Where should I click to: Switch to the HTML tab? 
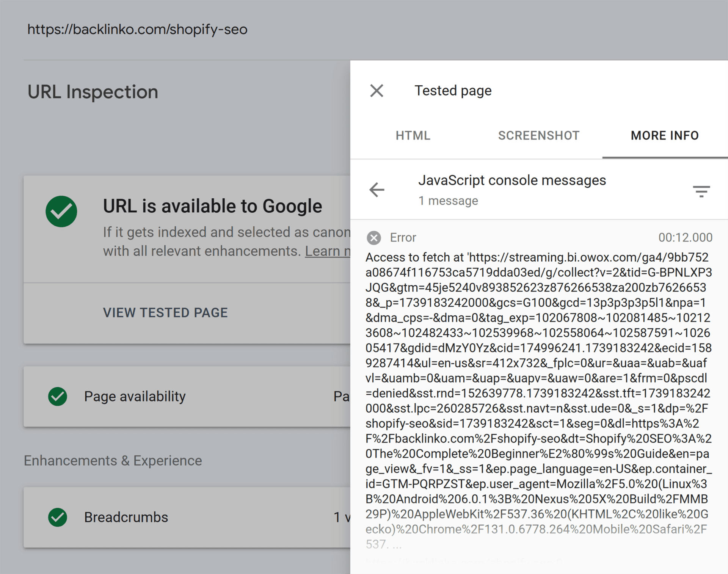coord(413,135)
